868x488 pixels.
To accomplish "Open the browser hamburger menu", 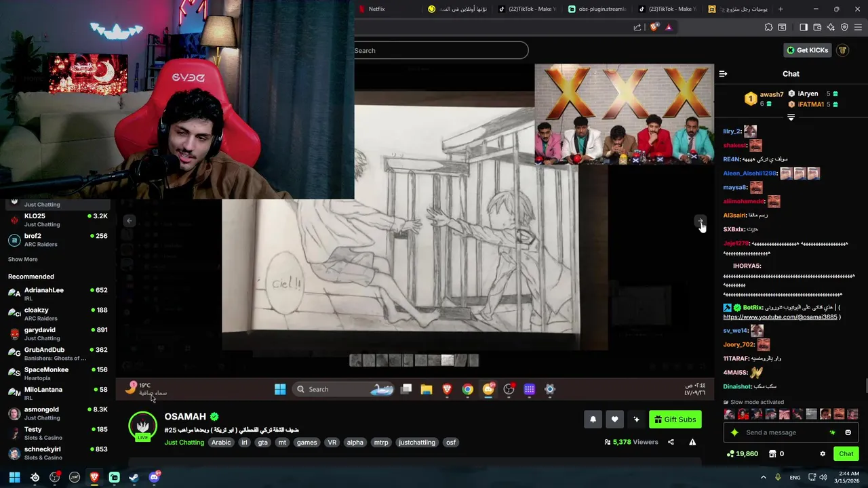I will point(859,27).
